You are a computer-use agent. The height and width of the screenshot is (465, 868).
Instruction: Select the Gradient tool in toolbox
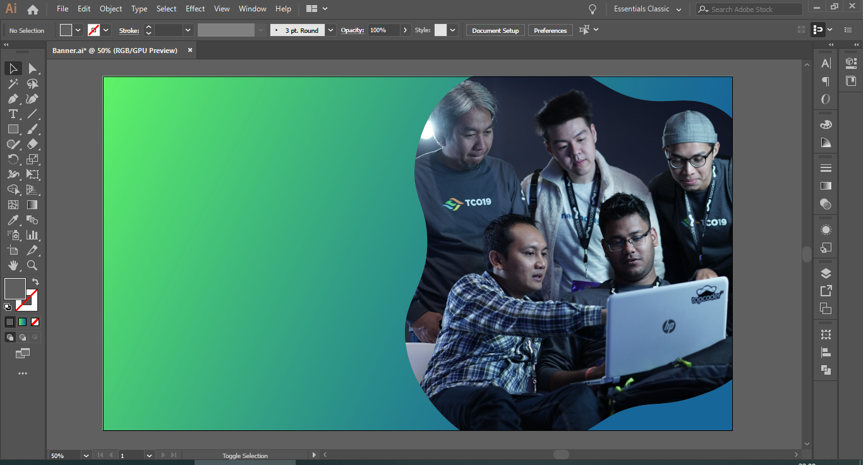click(33, 205)
